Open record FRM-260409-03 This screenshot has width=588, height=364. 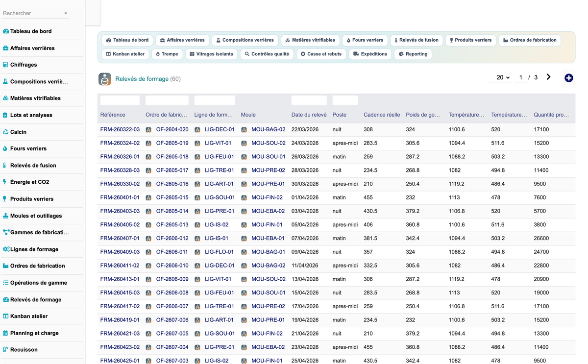[x=120, y=252]
